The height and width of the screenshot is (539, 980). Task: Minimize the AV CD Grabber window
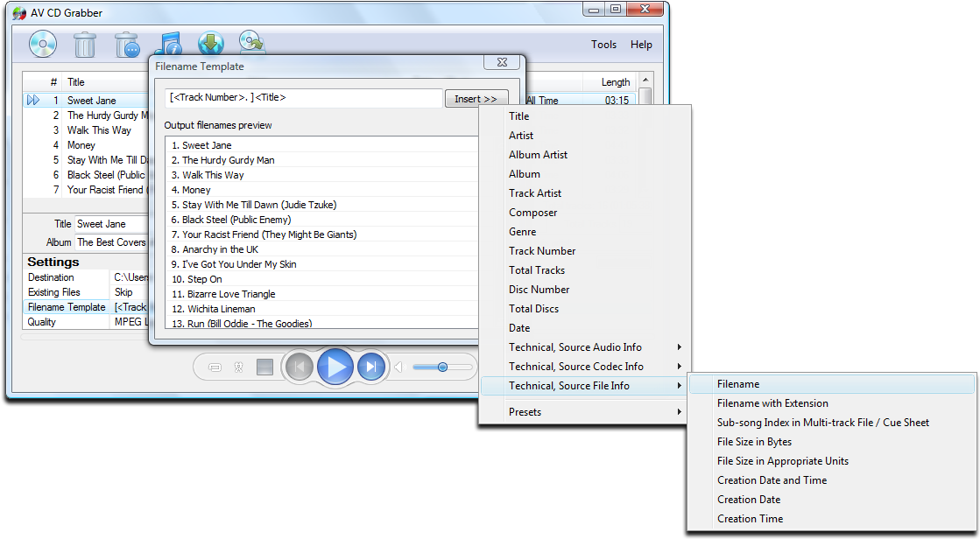click(x=594, y=10)
